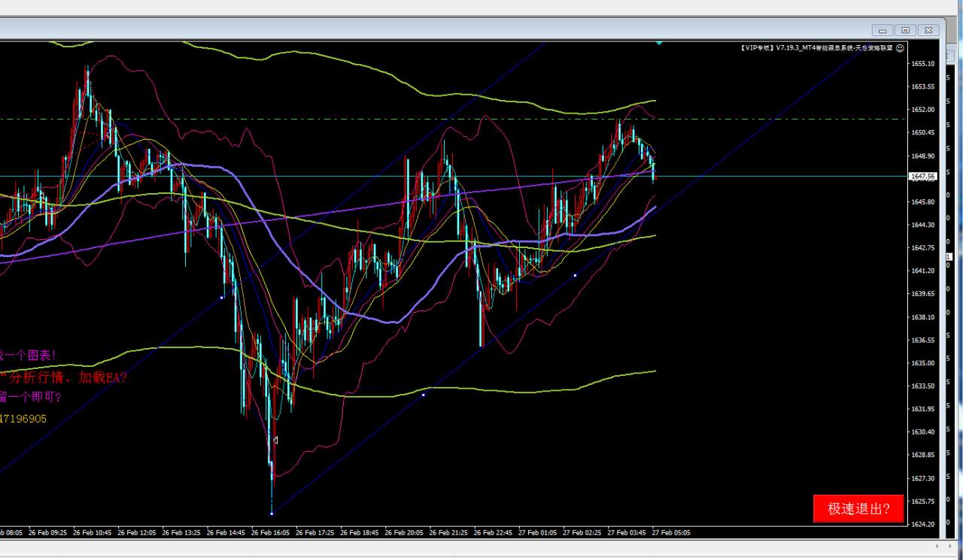Click price axis label 1655.10
Image resolution: width=963 pixels, height=560 pixels.
point(922,64)
